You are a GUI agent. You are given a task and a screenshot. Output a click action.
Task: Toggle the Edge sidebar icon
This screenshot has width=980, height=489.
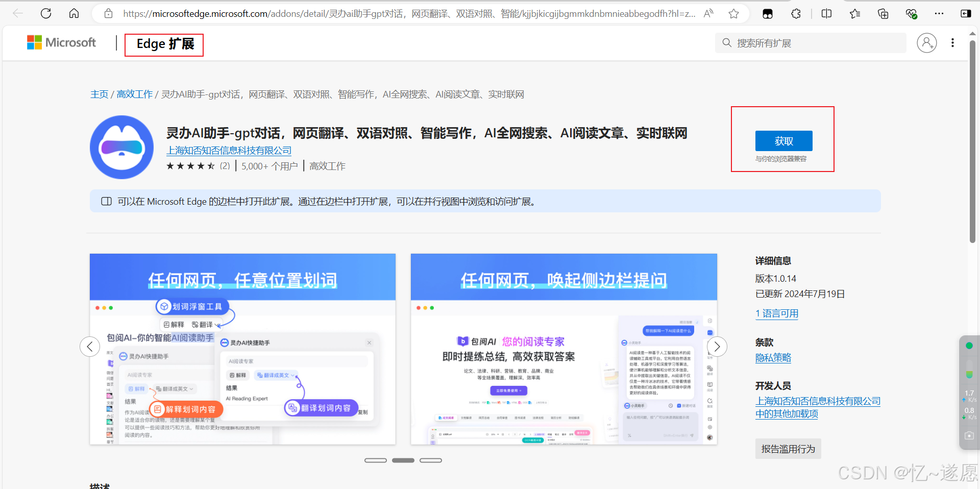(966, 14)
